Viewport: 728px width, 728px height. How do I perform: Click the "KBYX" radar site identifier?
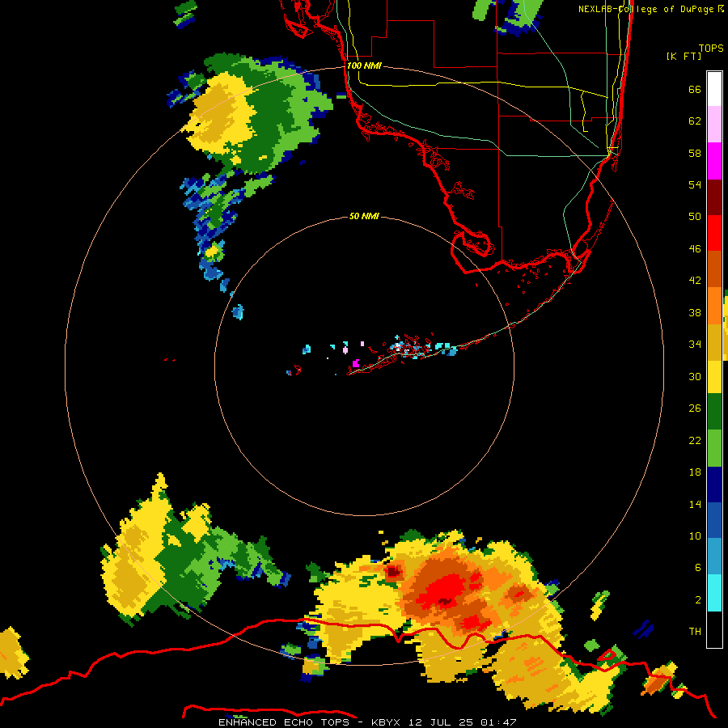pos(386,722)
